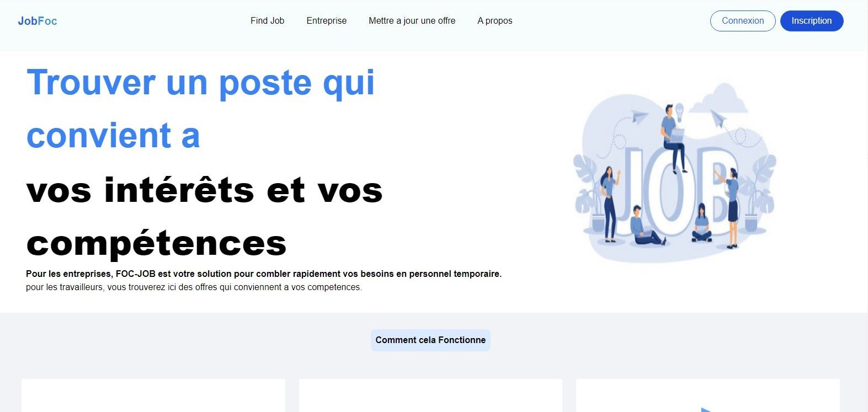This screenshot has width=868, height=412.
Task: Click the JobFoc logo link
Action: tap(38, 21)
